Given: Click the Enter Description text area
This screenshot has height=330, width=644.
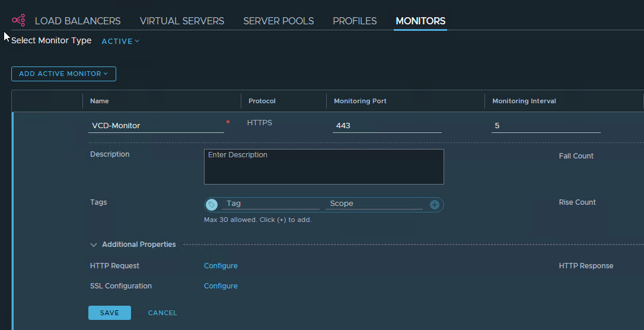Looking at the screenshot, I should click(324, 167).
